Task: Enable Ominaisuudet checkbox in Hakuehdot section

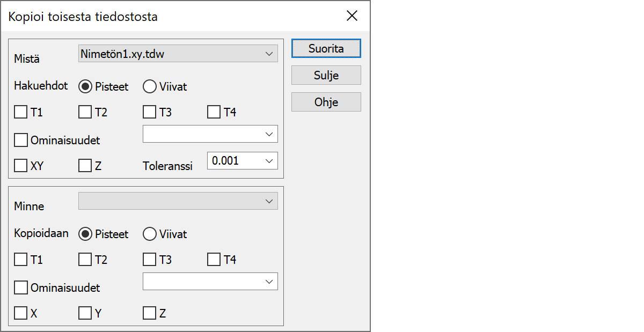Action: (x=21, y=141)
